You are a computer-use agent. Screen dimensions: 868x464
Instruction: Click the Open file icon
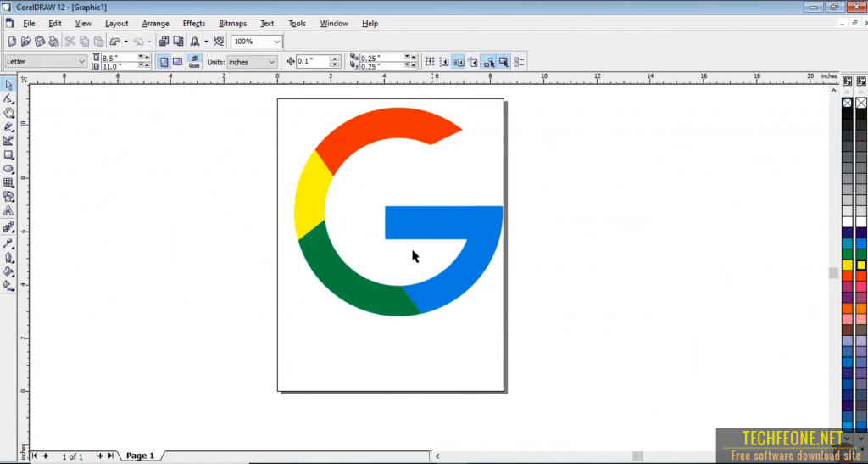(x=25, y=42)
